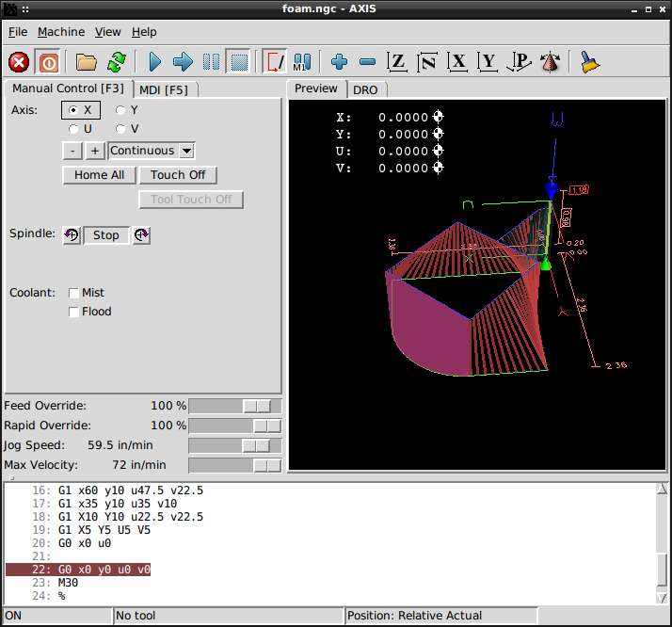This screenshot has width=672, height=627.
Task: Select the Y axis radio button
Action: pos(120,110)
